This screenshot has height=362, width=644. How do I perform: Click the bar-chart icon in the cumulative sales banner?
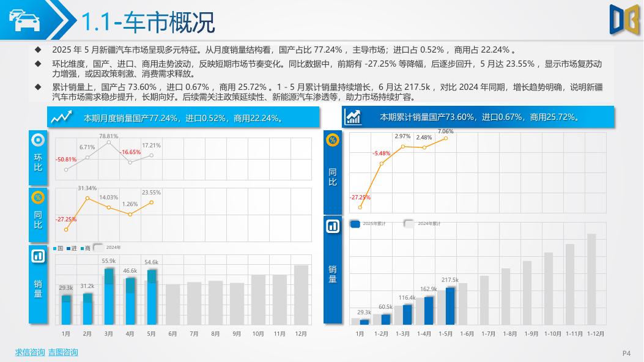pyautogui.click(x=353, y=117)
